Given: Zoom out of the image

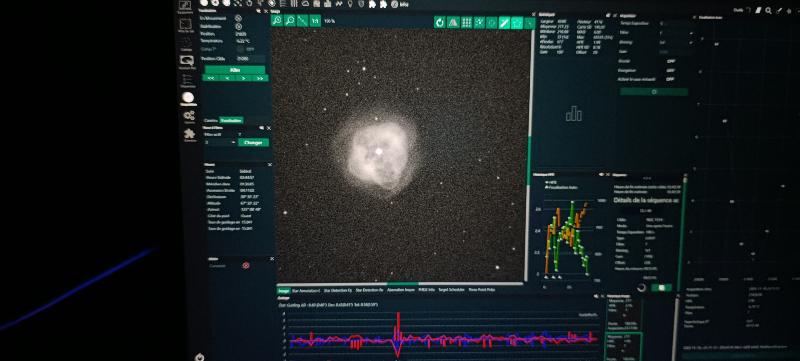Looking at the screenshot, I should tap(290, 21).
